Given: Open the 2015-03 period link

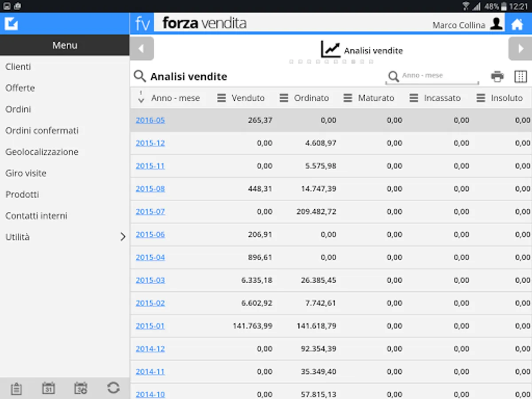Looking at the screenshot, I should click(x=150, y=280).
